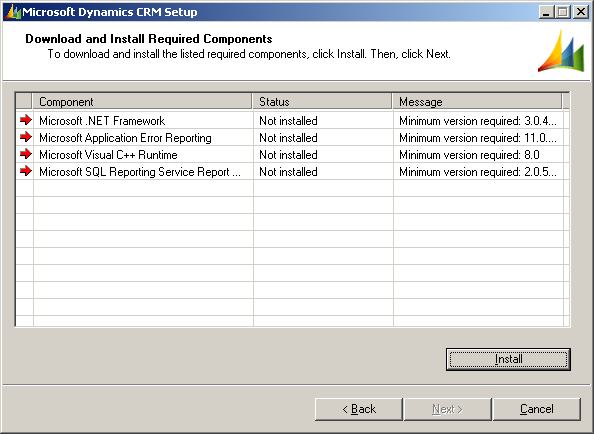Minimize the CRM Setup window
The height and width of the screenshot is (434, 594).
(x=546, y=12)
